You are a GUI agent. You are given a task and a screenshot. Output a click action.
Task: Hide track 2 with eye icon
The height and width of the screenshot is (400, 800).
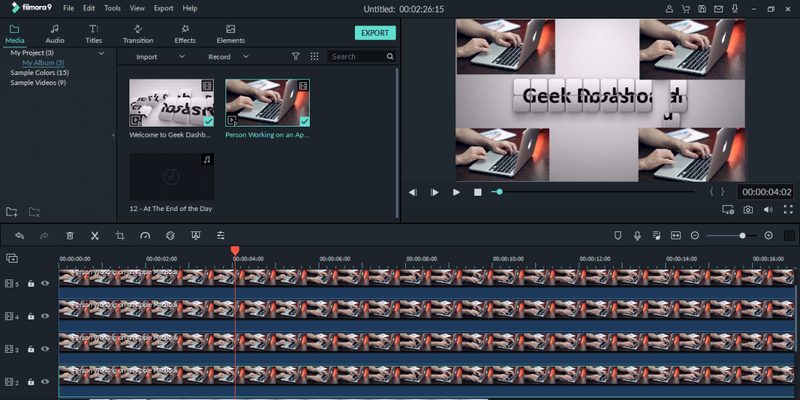tap(45, 381)
